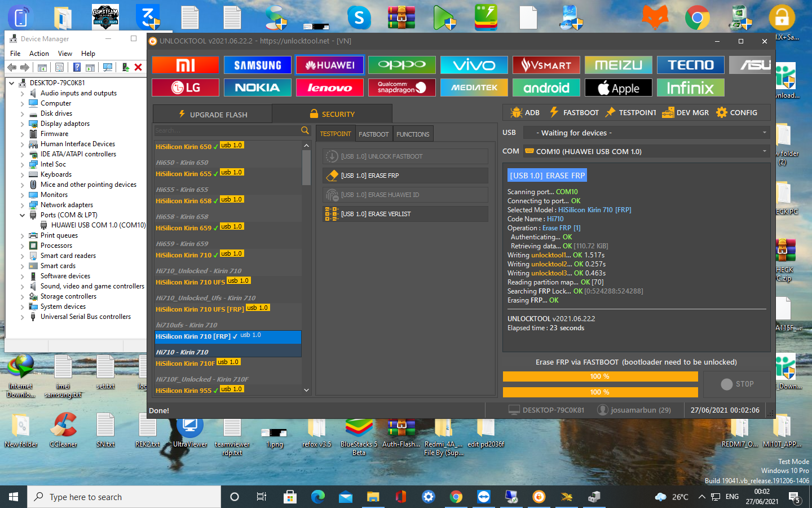
Task: Select the Infinix brand logo
Action: pyautogui.click(x=691, y=87)
